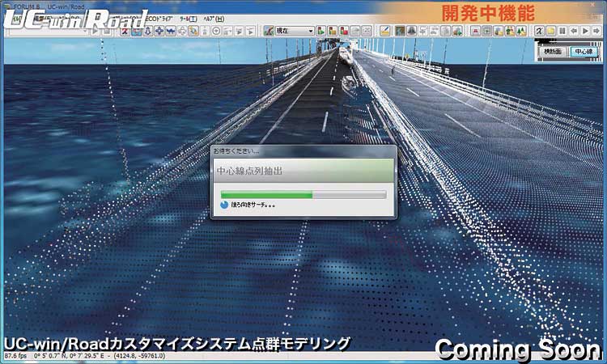
Task: Click the people characters toolbar icon
Action: coord(510,31)
